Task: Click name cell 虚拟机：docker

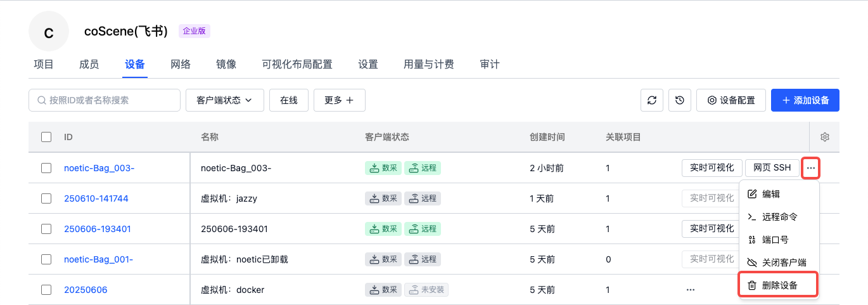Action: 233,290
